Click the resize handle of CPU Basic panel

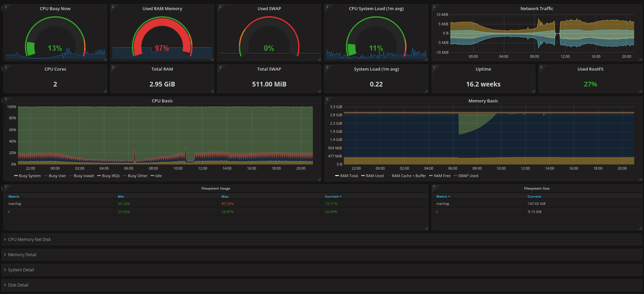319,179
